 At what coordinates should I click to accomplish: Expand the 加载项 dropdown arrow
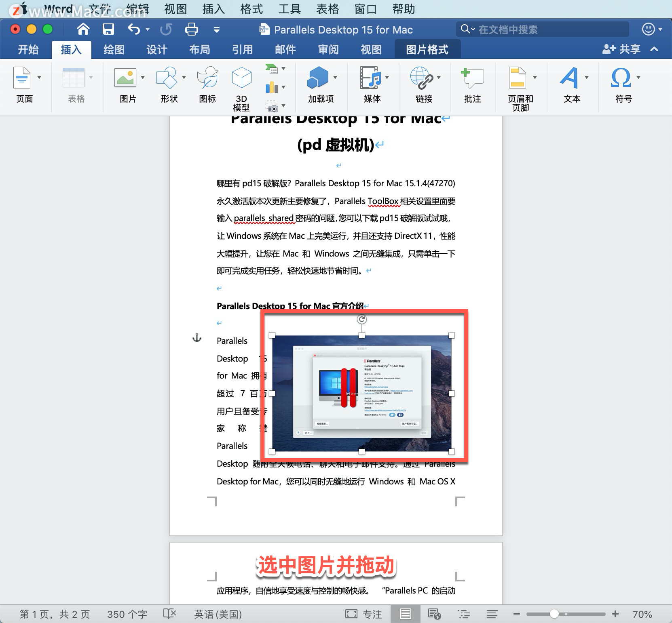335,78
